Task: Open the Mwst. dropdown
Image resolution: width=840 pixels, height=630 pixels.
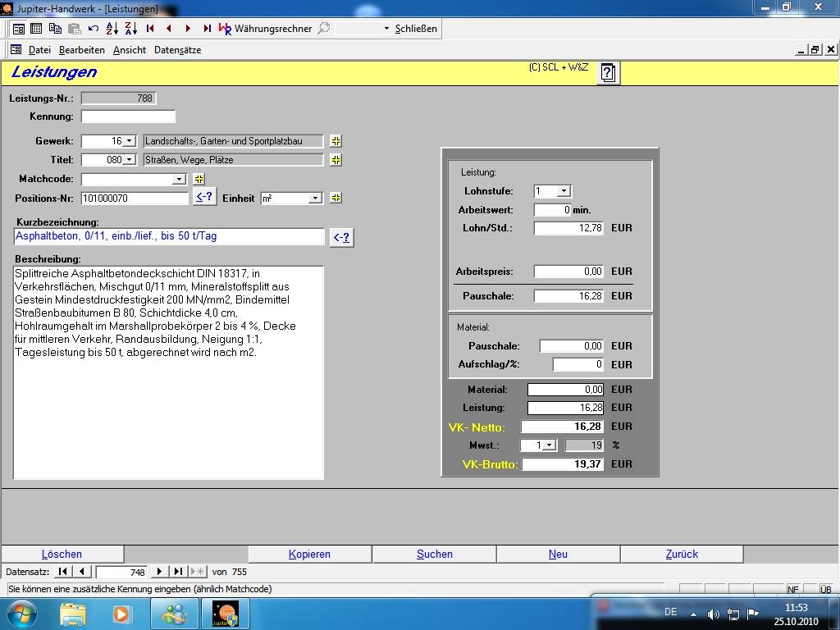Action: 550,445
